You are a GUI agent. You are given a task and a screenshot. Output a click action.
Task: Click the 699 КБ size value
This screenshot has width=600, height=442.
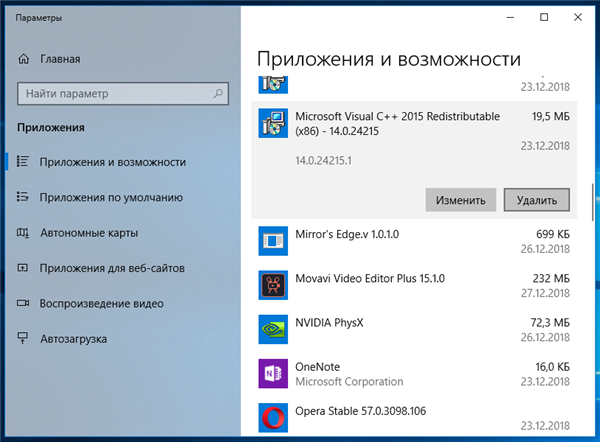553,234
